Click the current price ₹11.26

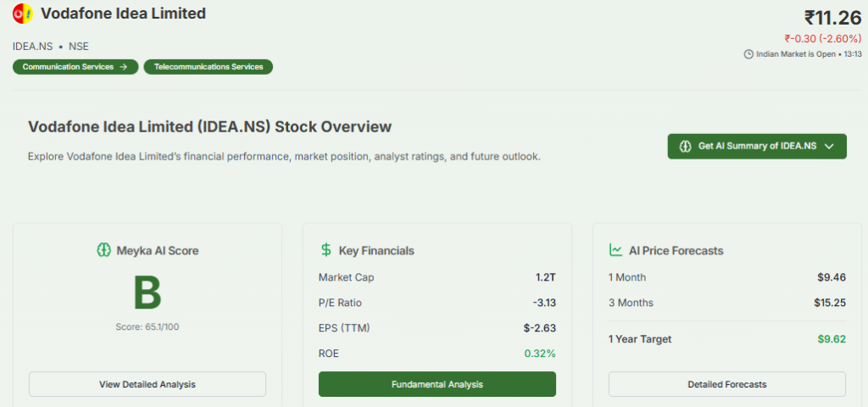(x=832, y=18)
